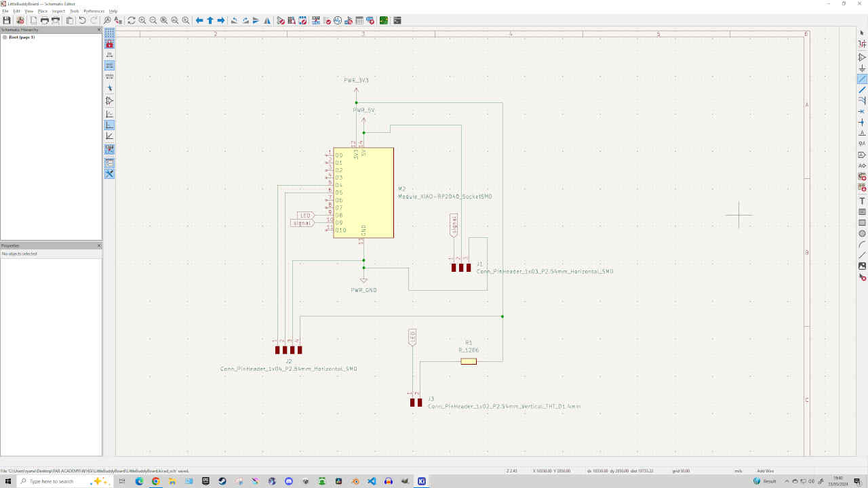
Task: Toggle the hierarchy navigator panel
Action: (109, 163)
